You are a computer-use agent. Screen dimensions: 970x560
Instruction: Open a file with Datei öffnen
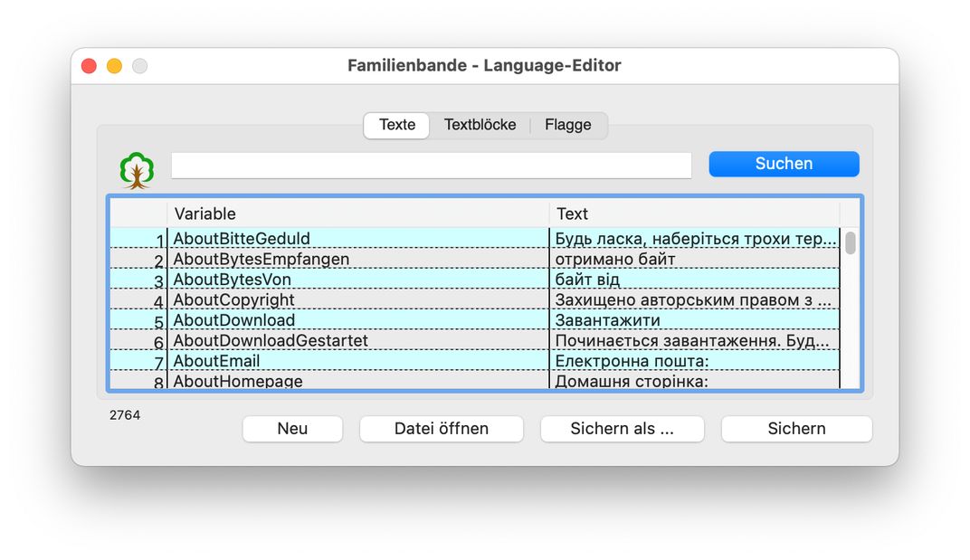[441, 429]
